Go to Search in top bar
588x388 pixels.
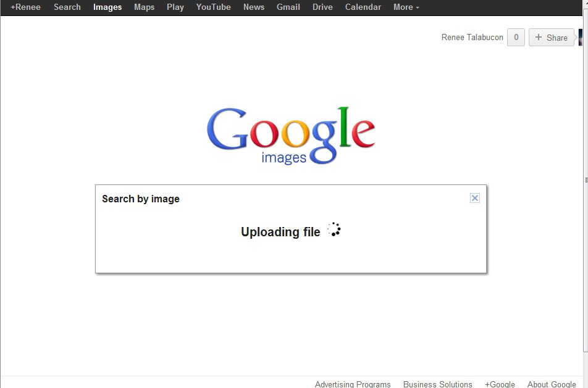(67, 7)
